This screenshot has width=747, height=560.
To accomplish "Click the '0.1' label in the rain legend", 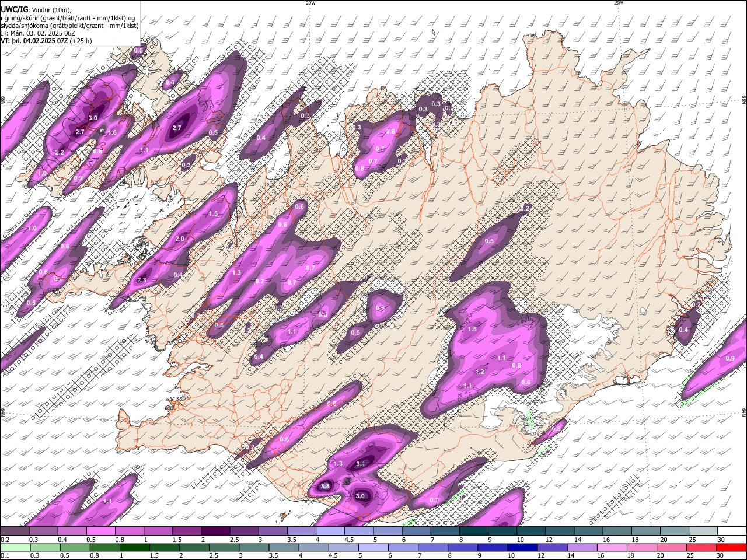I will click(x=4, y=556).
